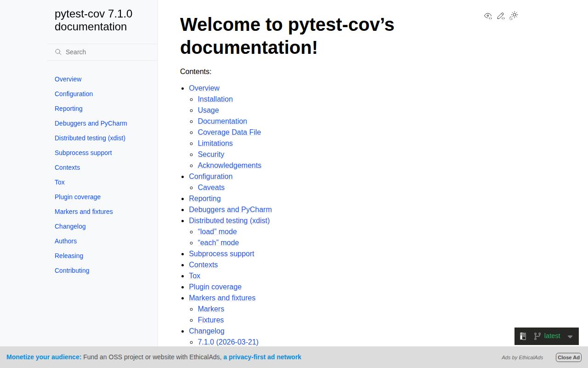
Task: Click Debuggers and PyCharm in contents list
Action: point(230,209)
